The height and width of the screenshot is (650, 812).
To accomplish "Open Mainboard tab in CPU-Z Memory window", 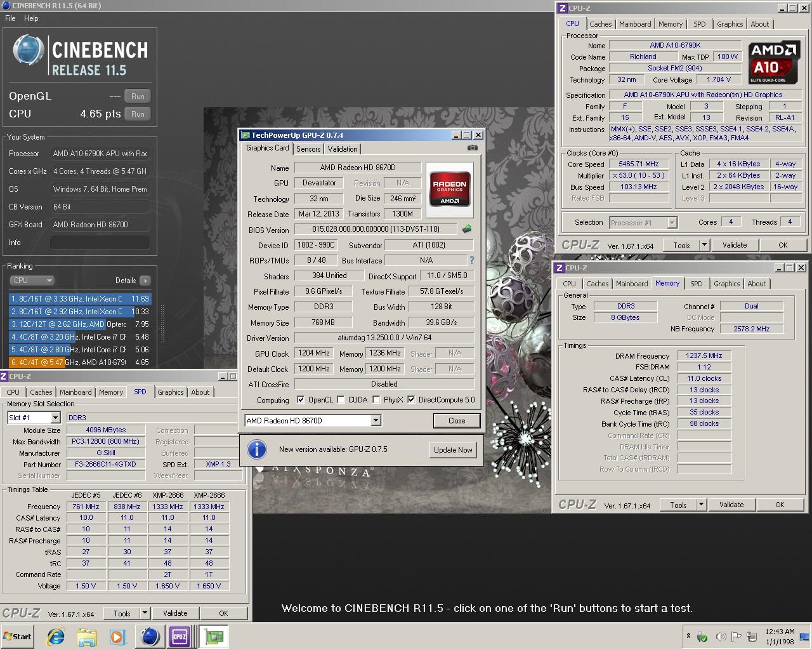I will click(x=632, y=284).
